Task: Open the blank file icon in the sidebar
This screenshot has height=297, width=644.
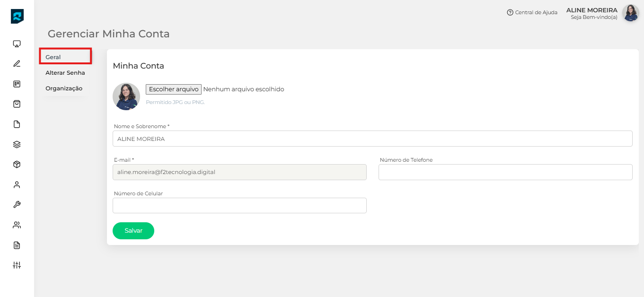Action: pos(17,124)
